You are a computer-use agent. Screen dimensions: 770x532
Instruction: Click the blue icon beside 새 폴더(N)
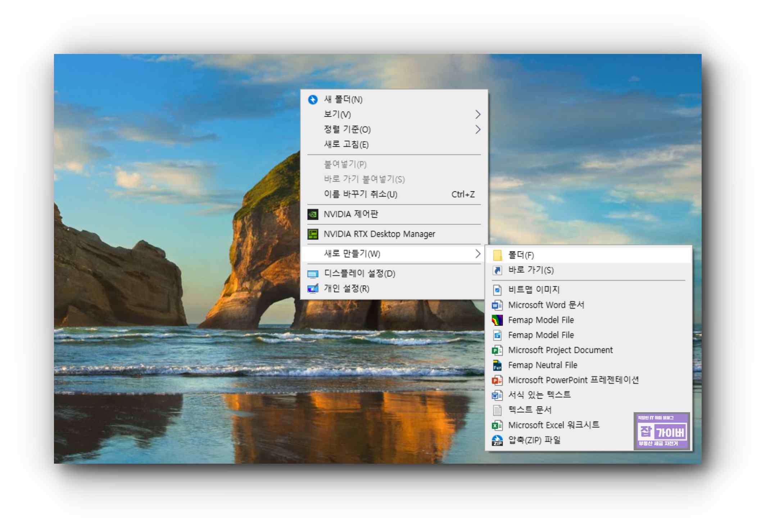point(313,99)
